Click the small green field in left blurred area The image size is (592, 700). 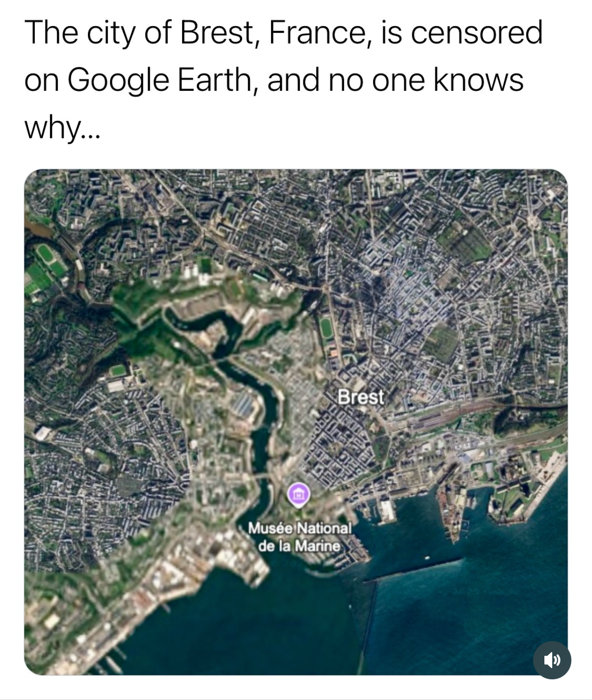tap(118, 370)
